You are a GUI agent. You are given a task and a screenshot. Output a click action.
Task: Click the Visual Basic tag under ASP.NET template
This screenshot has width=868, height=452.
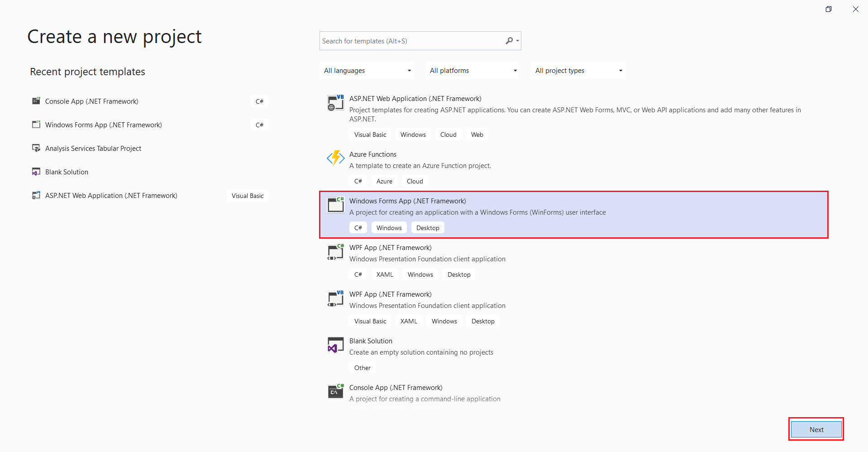click(370, 135)
